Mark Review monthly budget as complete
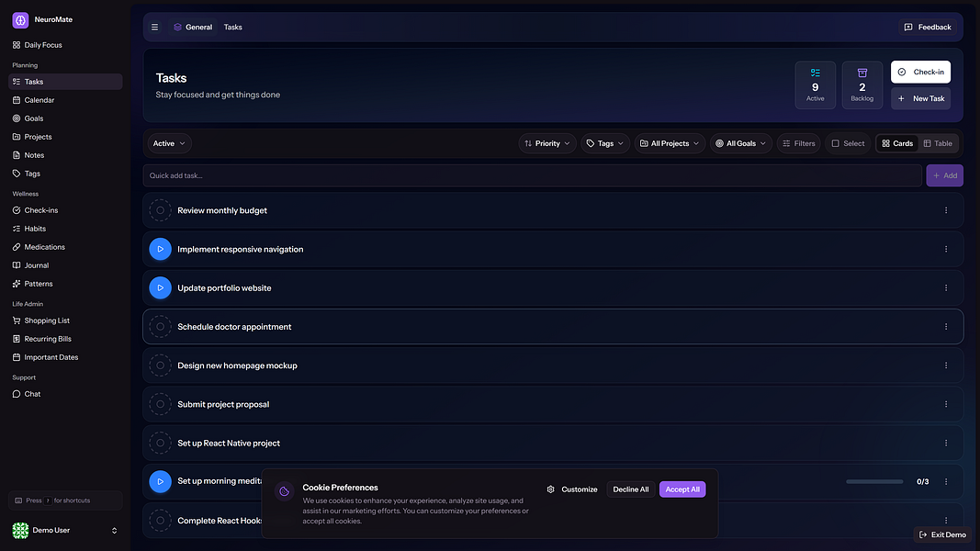980x551 pixels. (160, 210)
